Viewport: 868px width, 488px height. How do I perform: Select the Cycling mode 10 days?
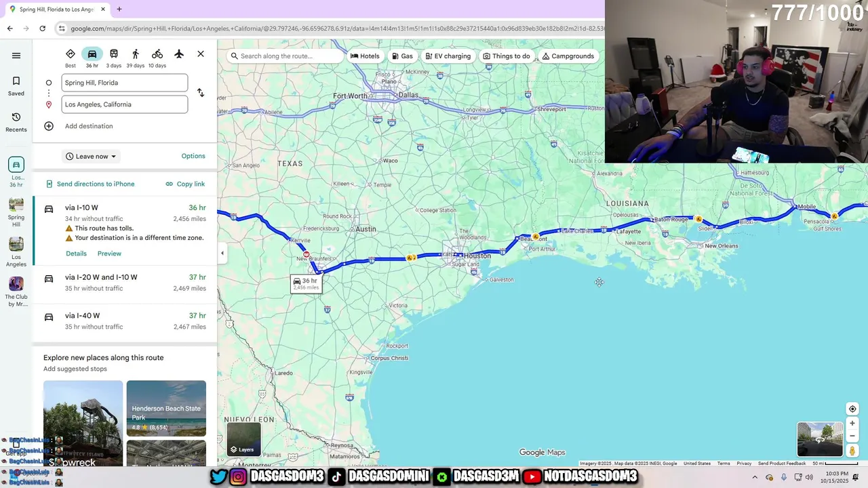(157, 58)
